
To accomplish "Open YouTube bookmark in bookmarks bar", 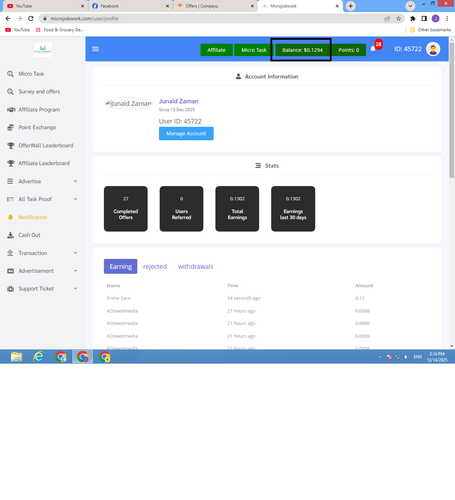I will point(17,30).
